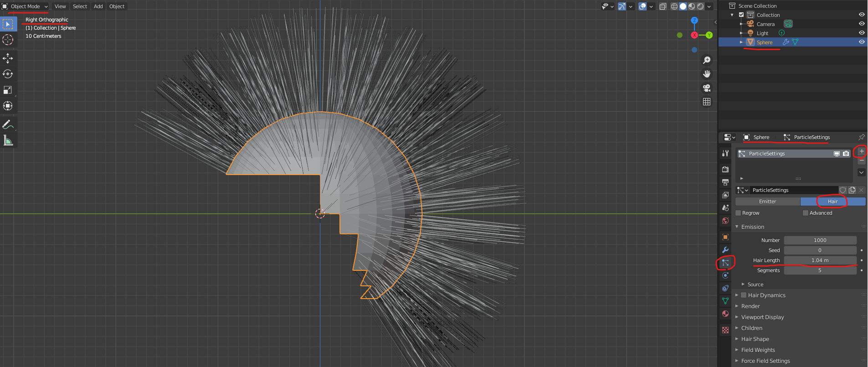868x367 pixels.
Task: Activate the 3D Cursor tool
Action: pos(8,40)
